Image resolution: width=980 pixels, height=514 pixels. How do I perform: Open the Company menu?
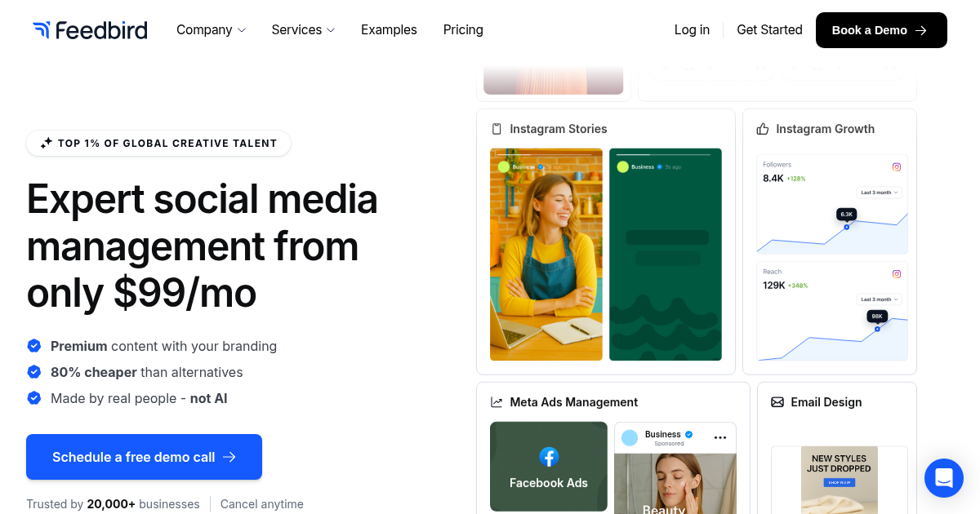[211, 30]
